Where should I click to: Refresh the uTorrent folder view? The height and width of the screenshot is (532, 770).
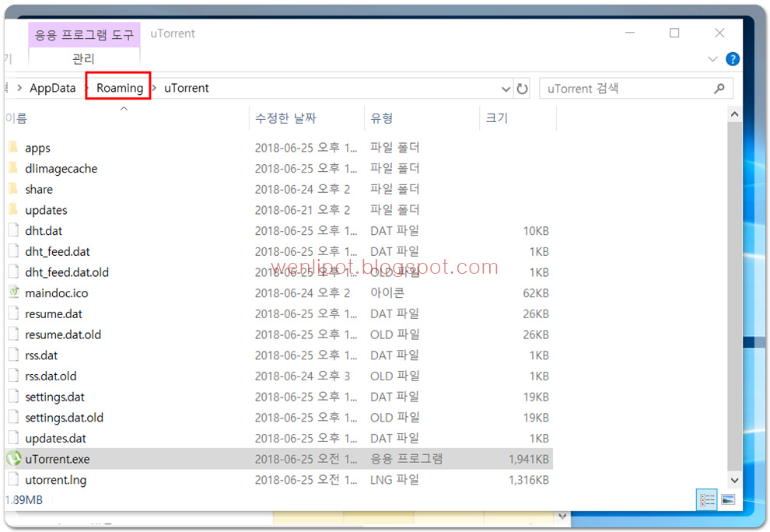point(522,89)
